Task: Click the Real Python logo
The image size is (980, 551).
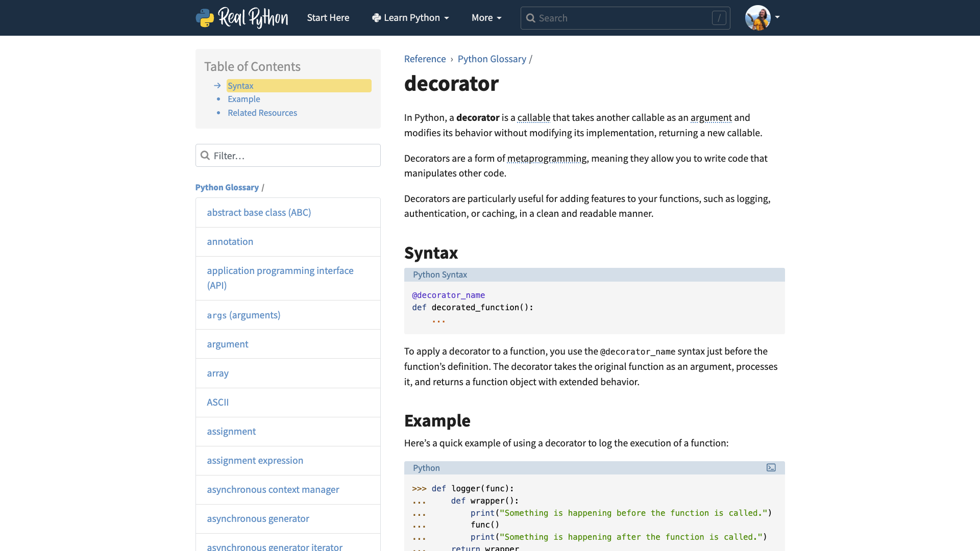Action: click(x=242, y=18)
